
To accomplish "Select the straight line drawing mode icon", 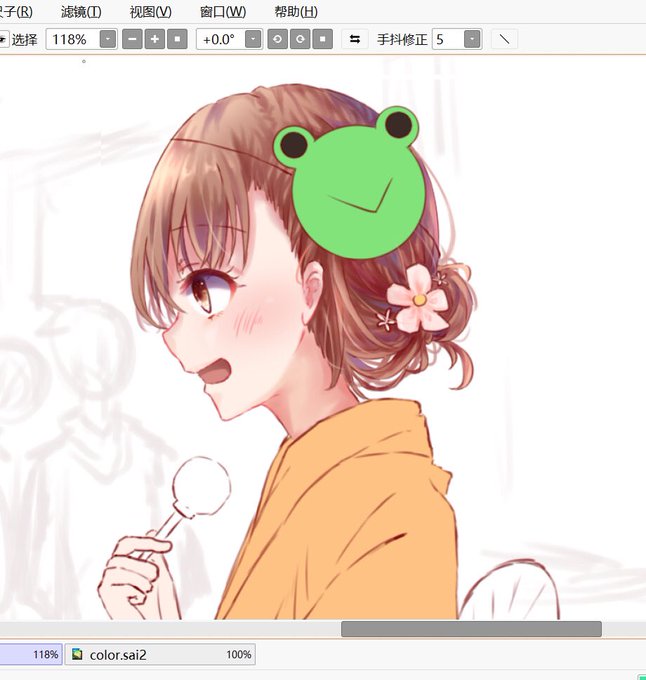I will 504,39.
